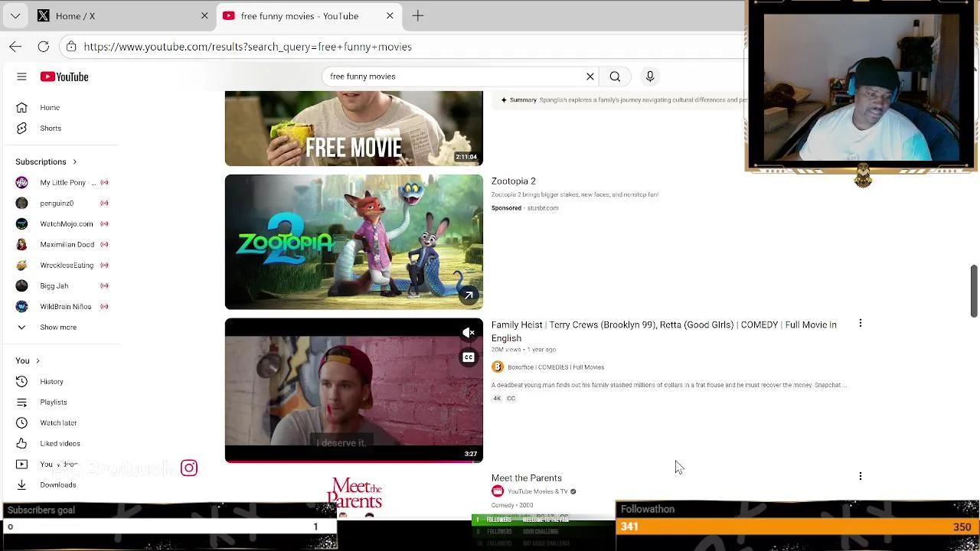Open the site info icon in address bar
This screenshot has height=551, width=980.
(x=71, y=47)
